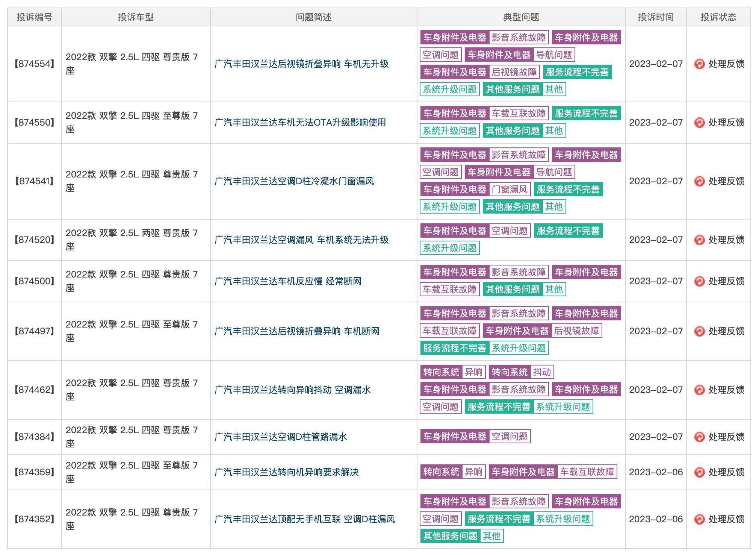Click the 投诉状态 column header
Viewport: 756px width, 555px height.
(x=718, y=17)
